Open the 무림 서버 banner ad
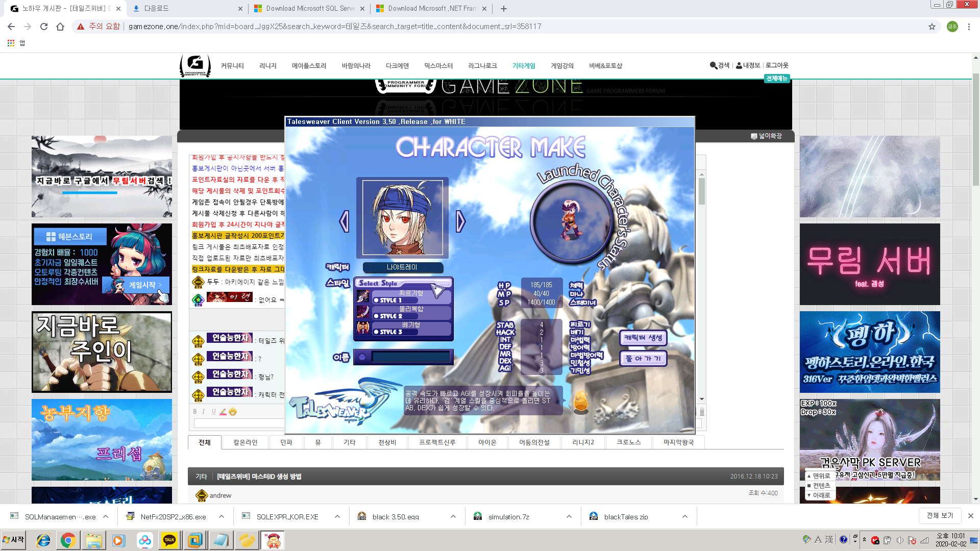The height and width of the screenshot is (551, 980). click(x=870, y=264)
